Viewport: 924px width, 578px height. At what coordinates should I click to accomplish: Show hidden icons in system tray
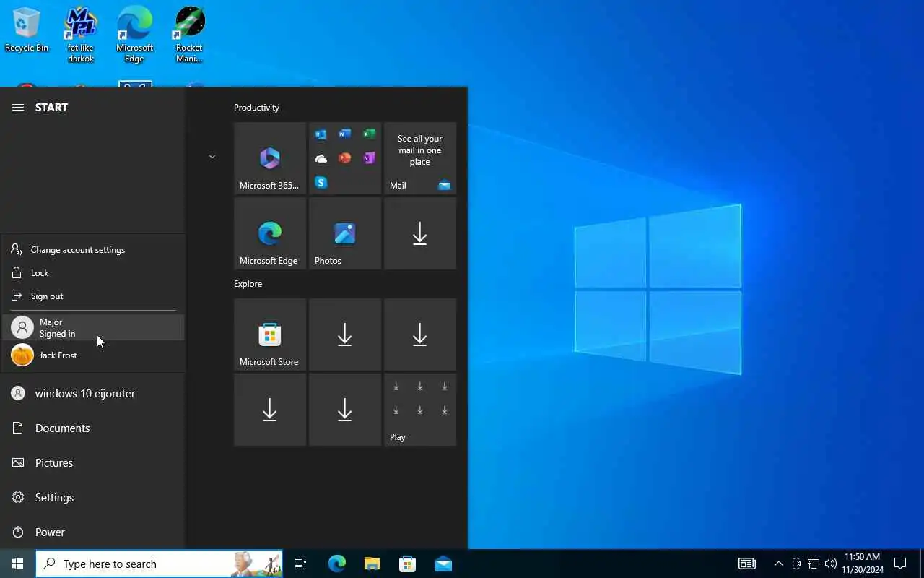[x=779, y=564]
